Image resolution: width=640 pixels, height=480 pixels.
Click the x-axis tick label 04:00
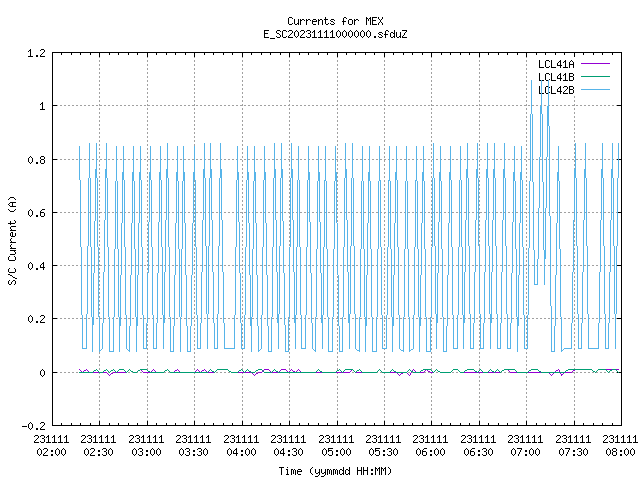pos(241,452)
